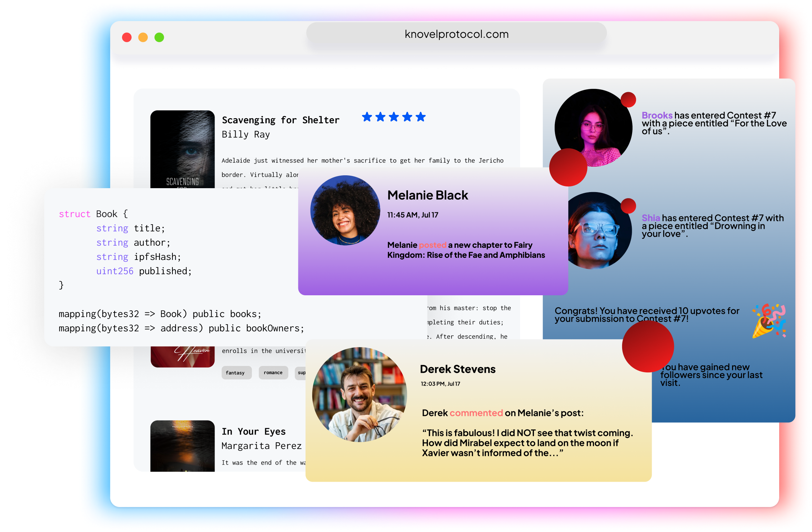The height and width of the screenshot is (532, 812).
Task: Click the fifth blue rating star
Action: [421, 117]
